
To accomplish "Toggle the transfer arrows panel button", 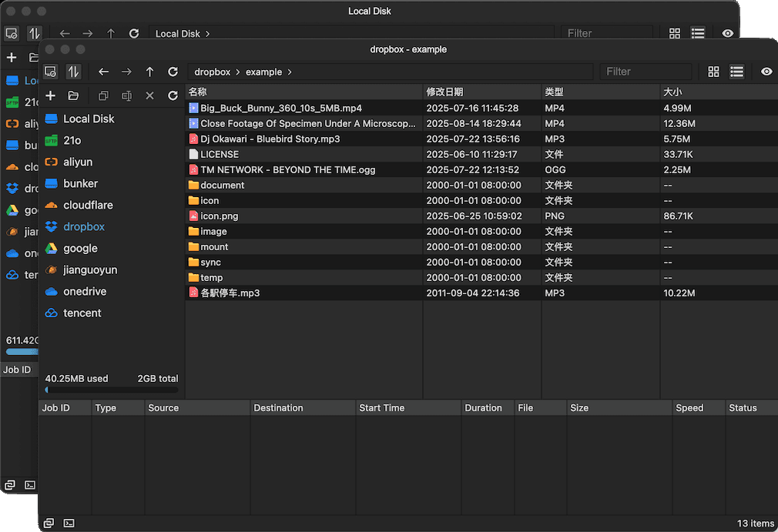I will (73, 72).
